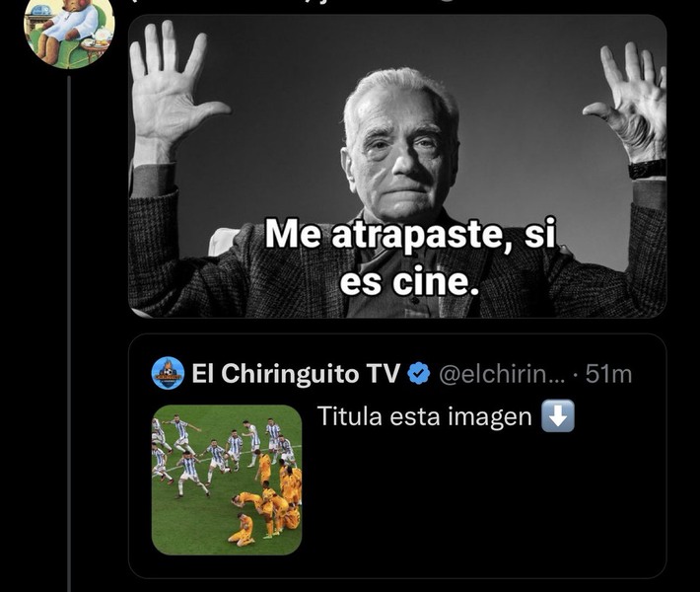Open the El Chiringuito TV display name

tap(296, 374)
